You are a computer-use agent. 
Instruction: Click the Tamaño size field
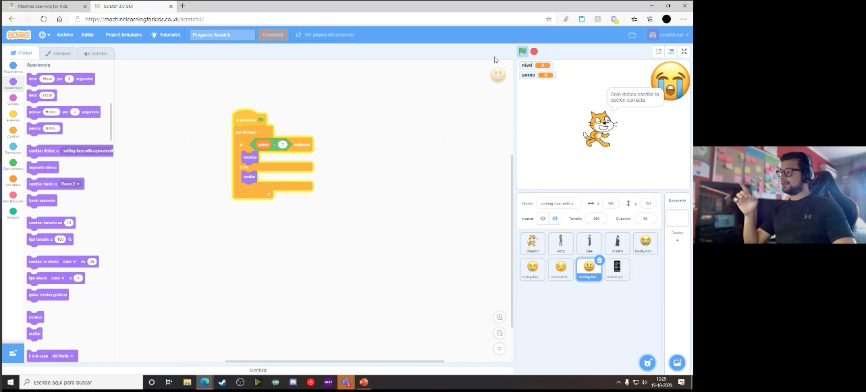pyautogui.click(x=596, y=219)
